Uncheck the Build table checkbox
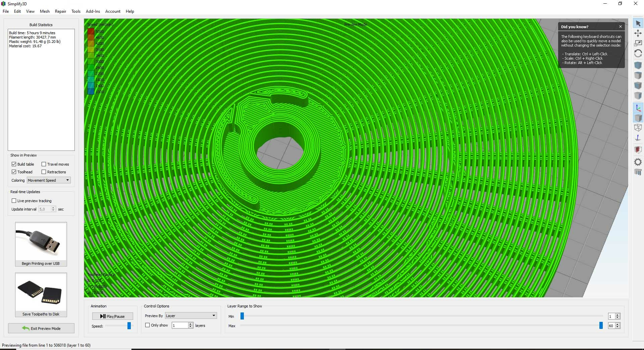Viewport: 644px width, 350px height. tap(14, 164)
